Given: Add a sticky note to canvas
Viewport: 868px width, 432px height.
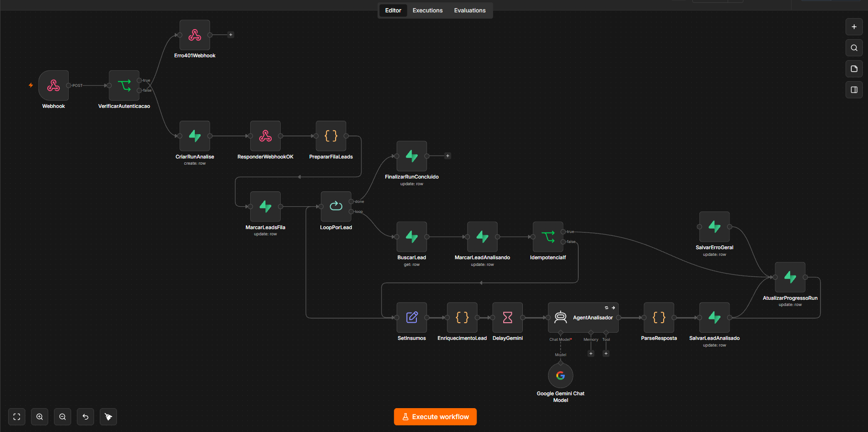Looking at the screenshot, I should pos(854,69).
